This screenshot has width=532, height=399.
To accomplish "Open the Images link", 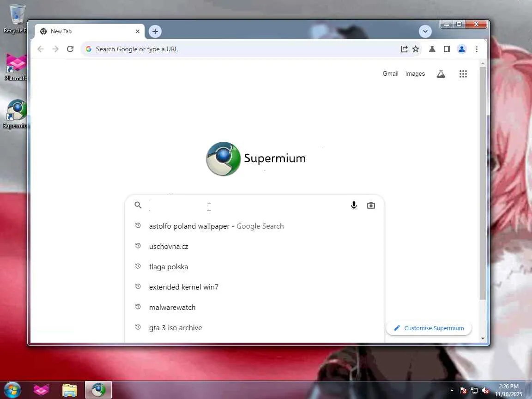I will [415, 73].
